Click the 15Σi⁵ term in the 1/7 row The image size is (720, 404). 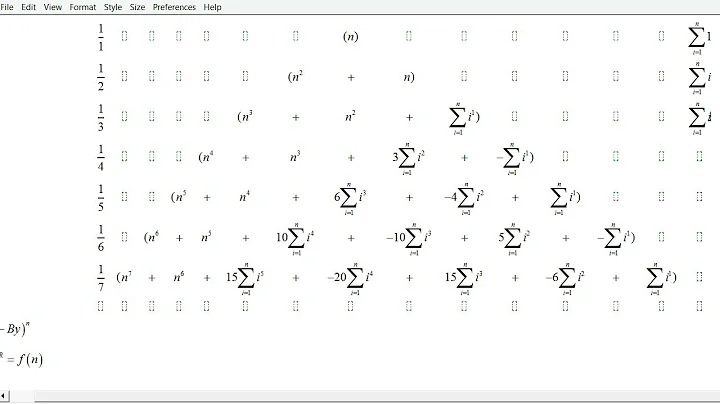pyautogui.click(x=245, y=279)
